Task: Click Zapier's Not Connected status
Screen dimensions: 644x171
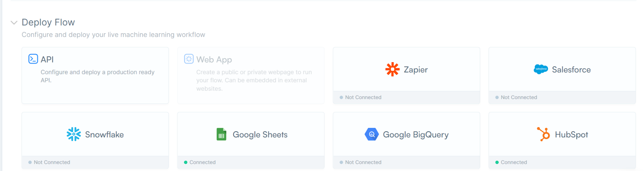Action: click(x=363, y=98)
